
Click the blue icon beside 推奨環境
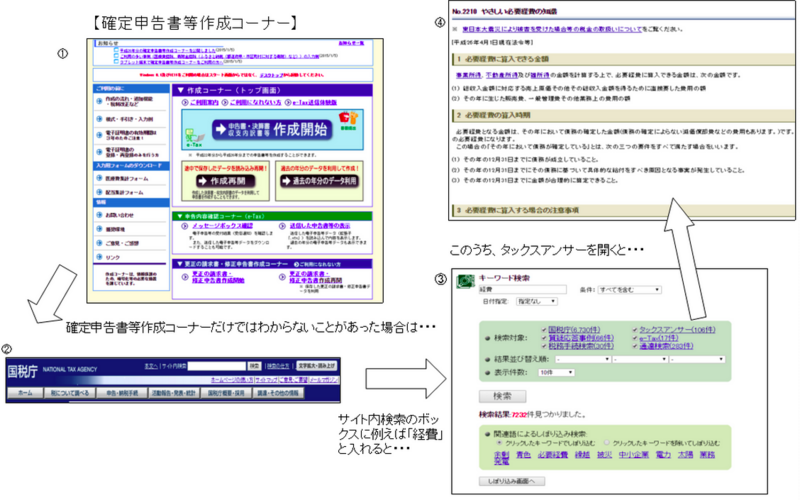click(x=99, y=229)
